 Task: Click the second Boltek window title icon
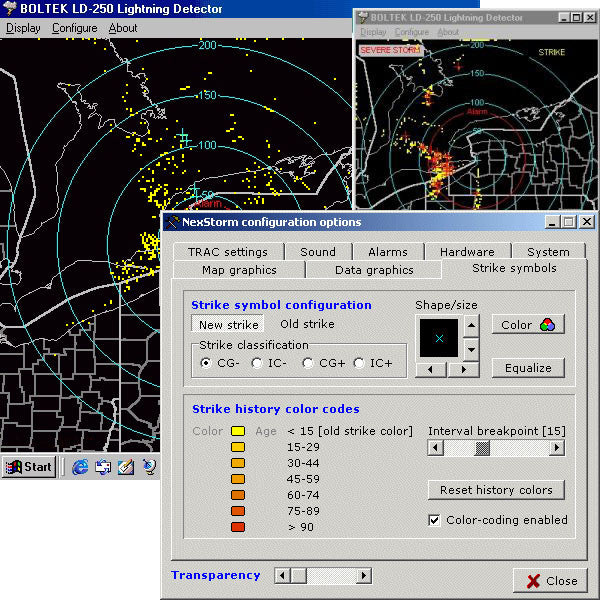[x=363, y=18]
